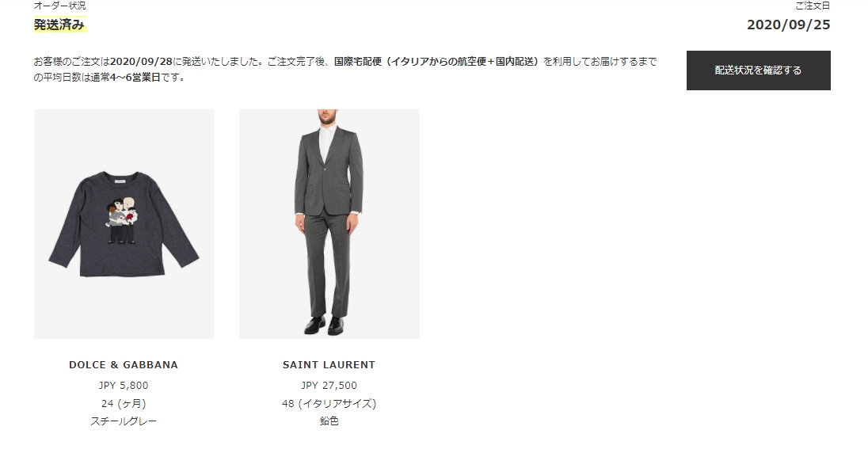Viewport: 868px width, 453px height.
Task: Click the スチールグレー color label
Action: 124,421
